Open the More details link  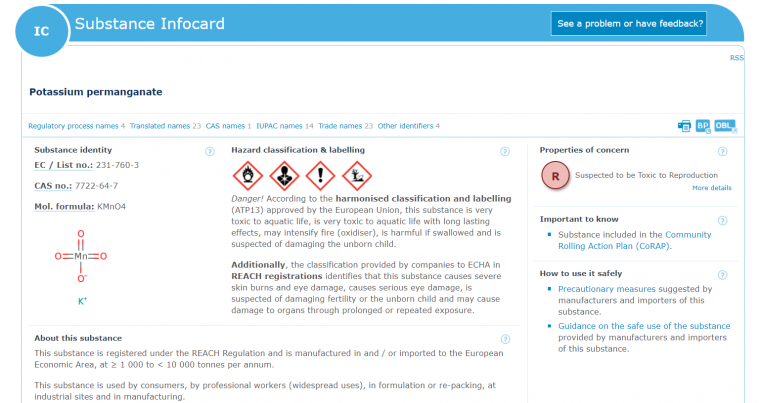(x=711, y=188)
